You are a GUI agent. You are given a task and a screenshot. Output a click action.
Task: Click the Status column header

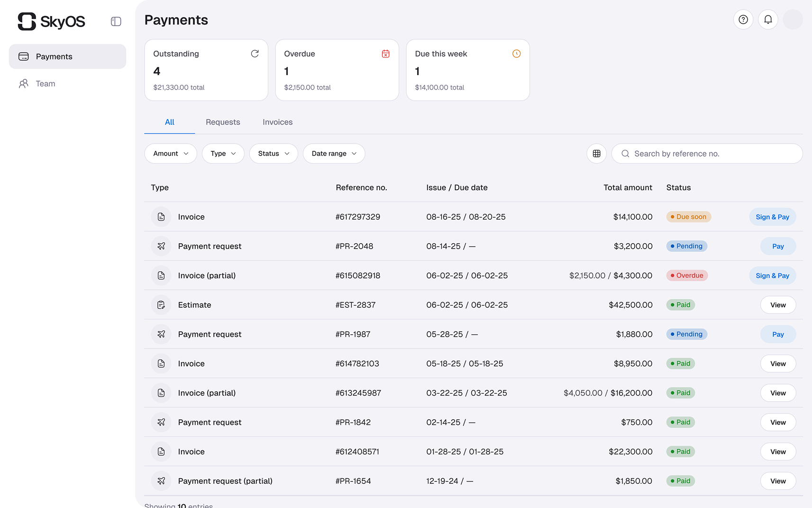[x=678, y=188]
